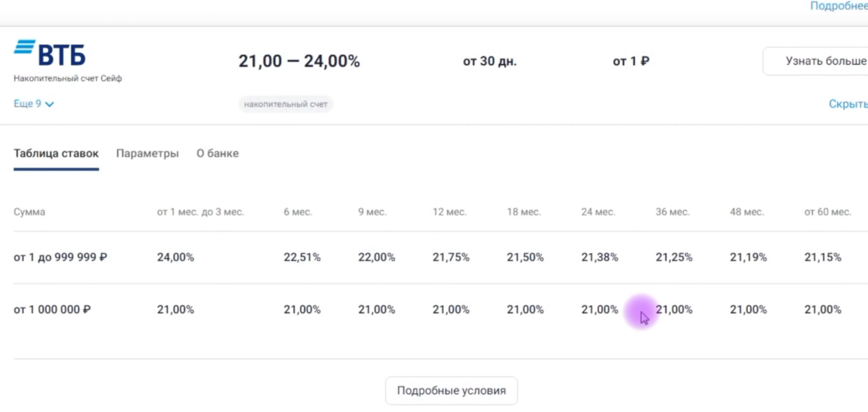Open the "Подробнее" link at top
Viewport: 868px width, 412px height.
coord(838,5)
